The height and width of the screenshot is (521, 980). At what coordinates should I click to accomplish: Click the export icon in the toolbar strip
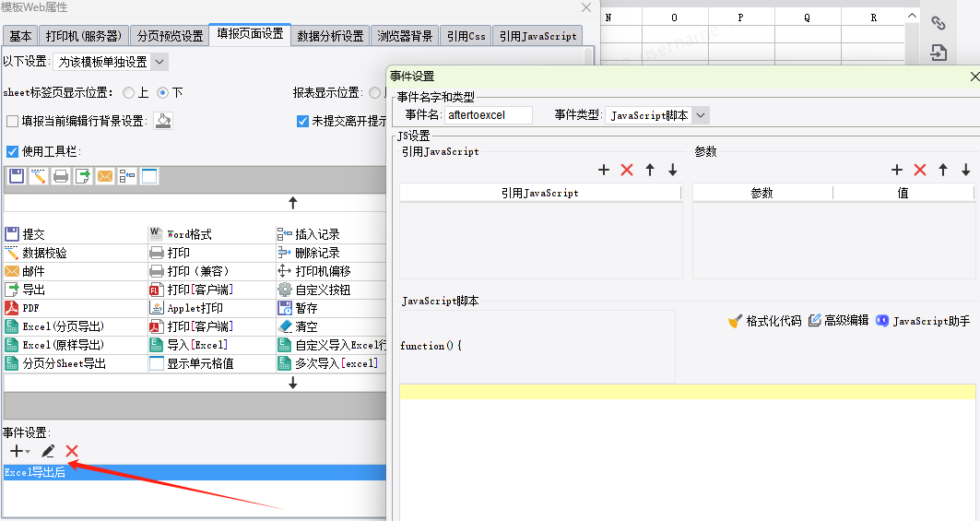coord(82,176)
